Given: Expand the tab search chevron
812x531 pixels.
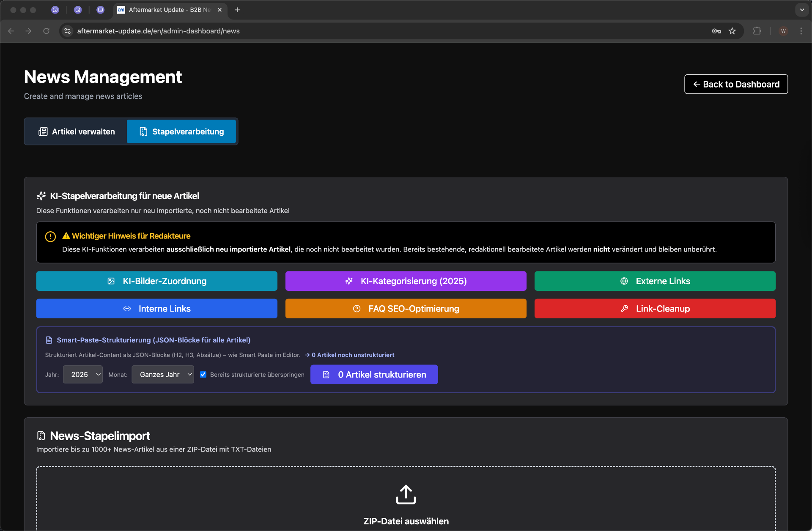Looking at the screenshot, I should tap(802, 10).
